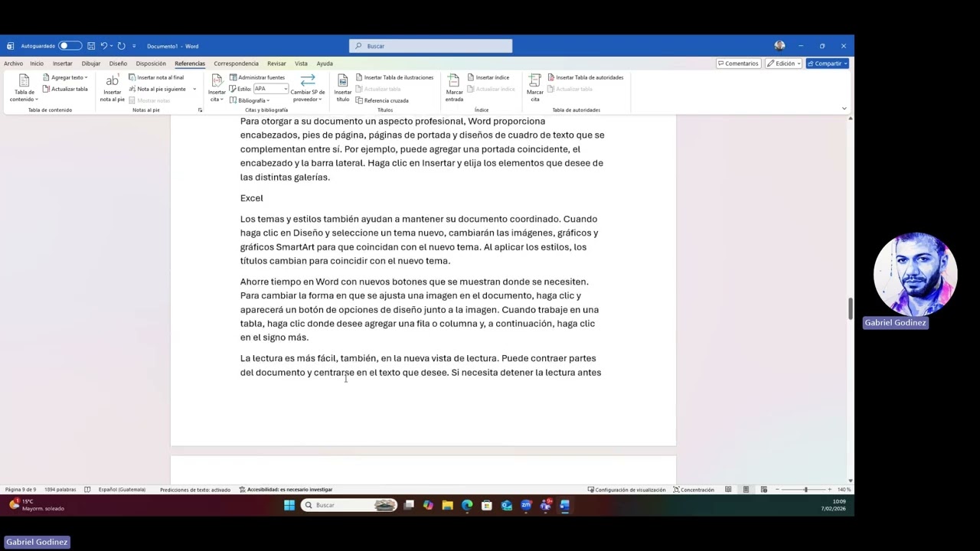Open the Nota al pie siguiente dropdown arrow

click(x=194, y=90)
